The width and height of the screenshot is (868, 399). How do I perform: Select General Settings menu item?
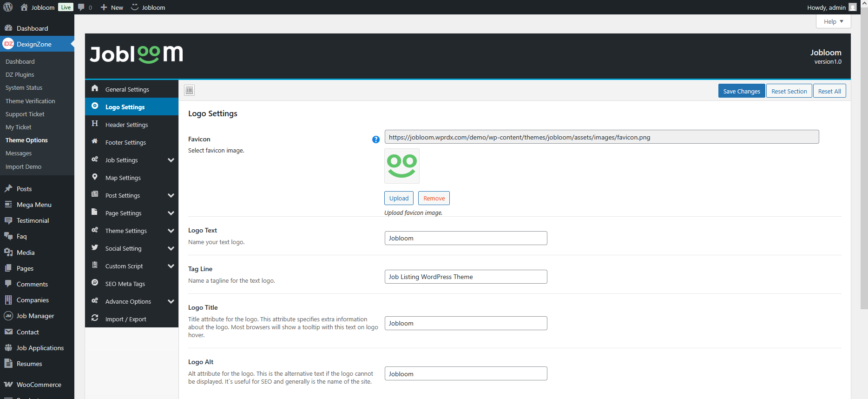pos(127,89)
